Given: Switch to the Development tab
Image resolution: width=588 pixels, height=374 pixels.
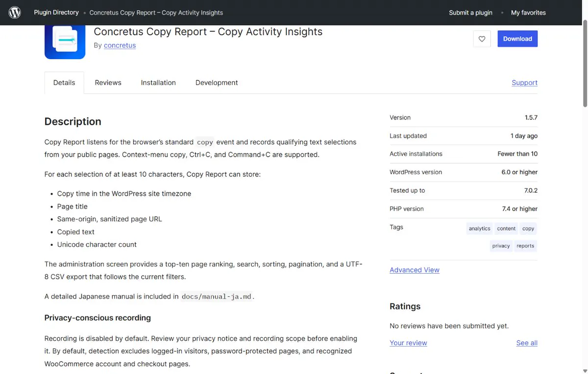Looking at the screenshot, I should pos(217,83).
